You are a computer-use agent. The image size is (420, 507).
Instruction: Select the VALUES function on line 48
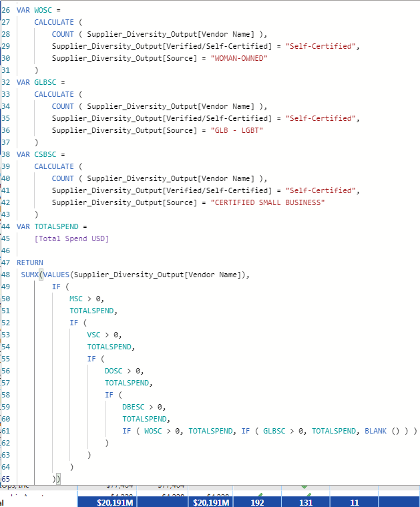[x=56, y=275]
